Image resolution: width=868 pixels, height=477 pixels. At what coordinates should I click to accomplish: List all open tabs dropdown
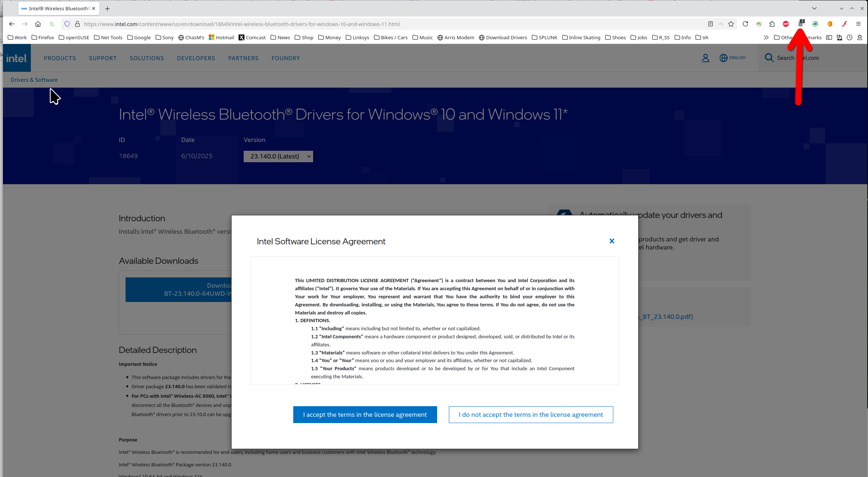(814, 8)
